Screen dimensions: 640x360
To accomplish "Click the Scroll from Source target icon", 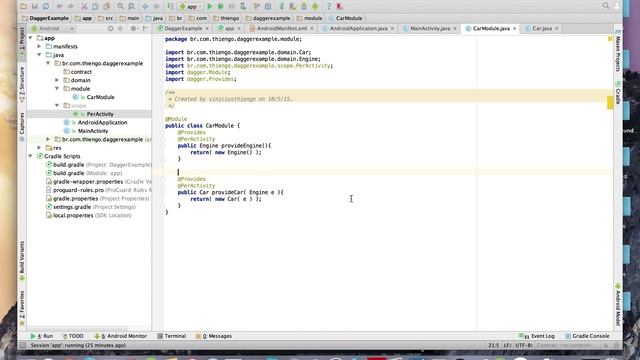I will (110, 29).
